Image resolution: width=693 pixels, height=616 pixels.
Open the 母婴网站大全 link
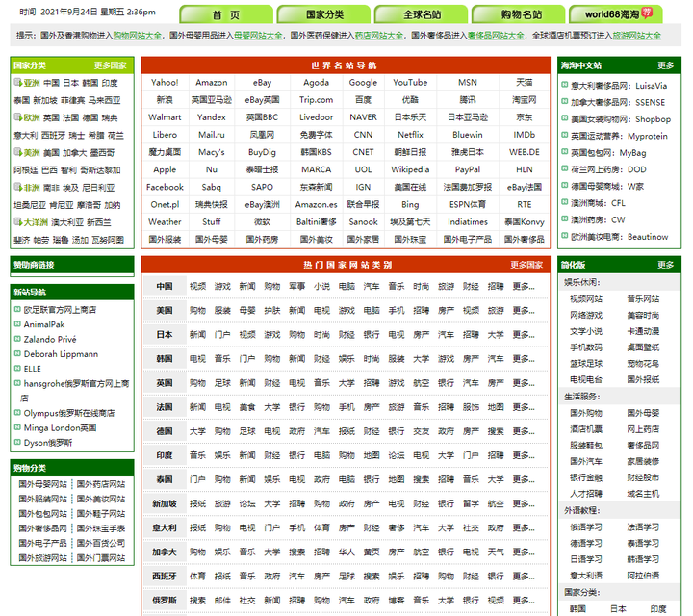tap(258, 36)
